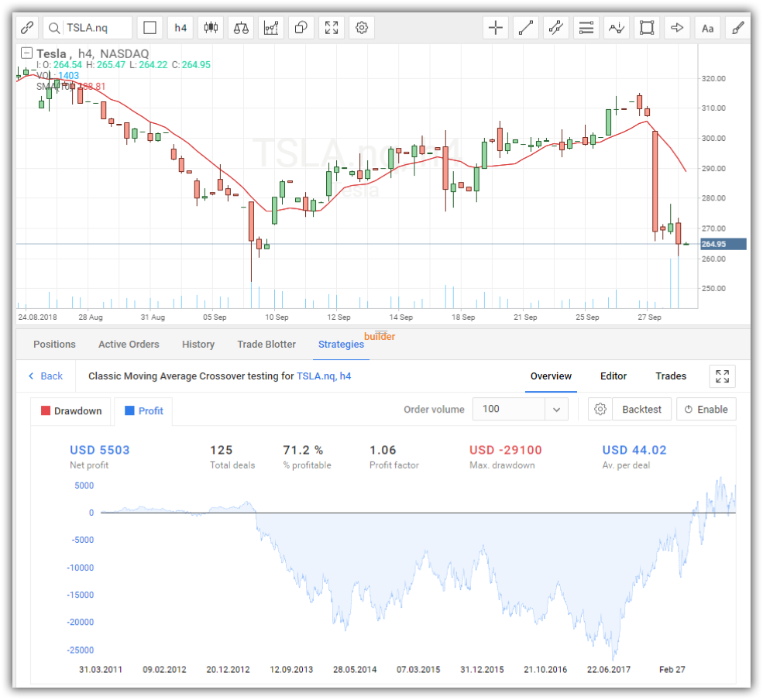This screenshot has width=763, height=700.
Task: Click the compare symbols scales icon
Action: click(x=241, y=28)
